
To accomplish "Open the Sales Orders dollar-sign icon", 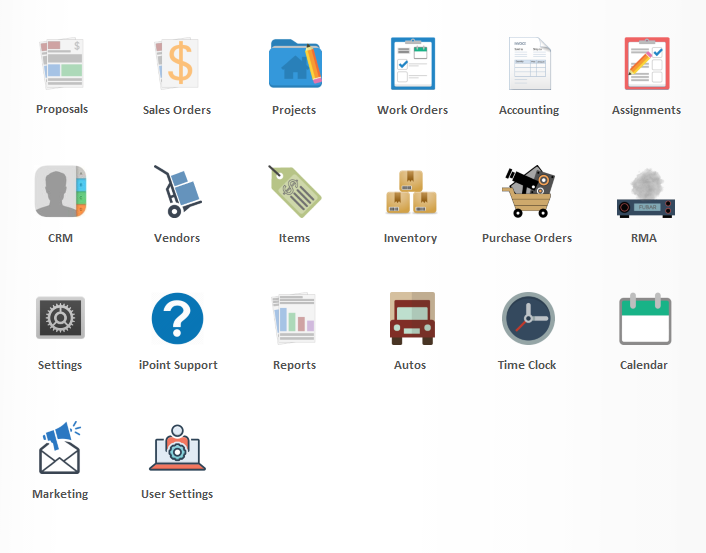I will click(176, 63).
